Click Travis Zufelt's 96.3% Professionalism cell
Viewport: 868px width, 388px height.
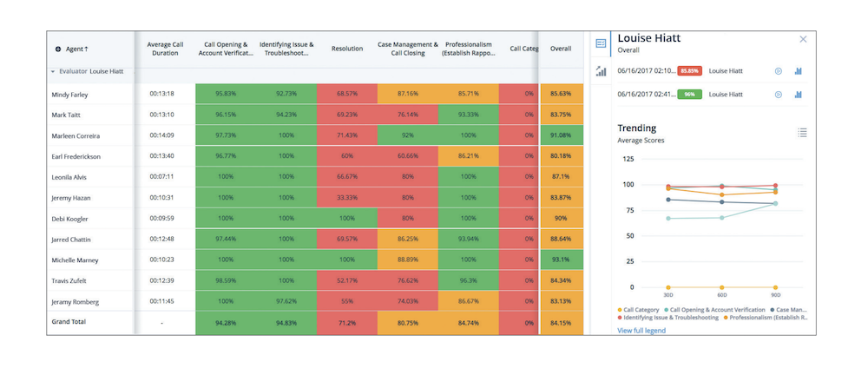(469, 281)
